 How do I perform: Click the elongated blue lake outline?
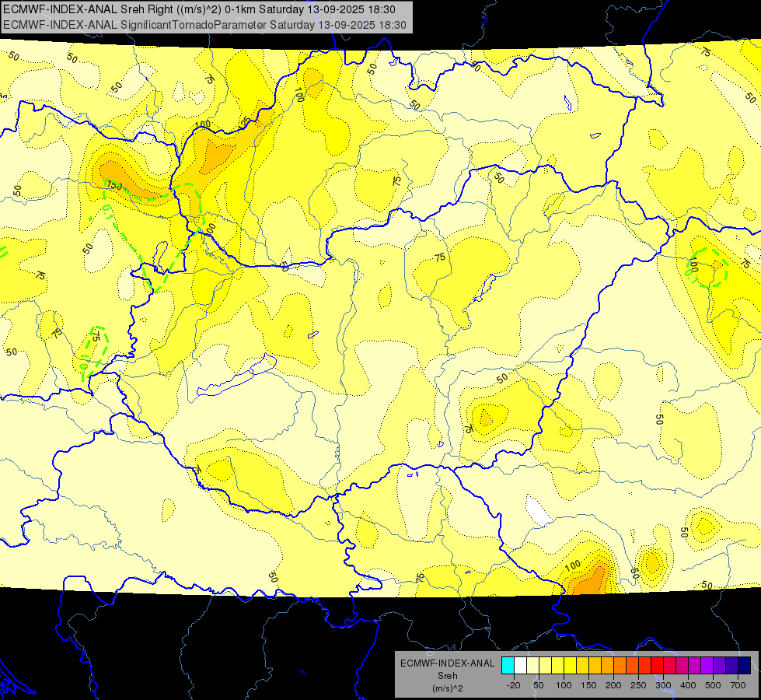pos(236,376)
